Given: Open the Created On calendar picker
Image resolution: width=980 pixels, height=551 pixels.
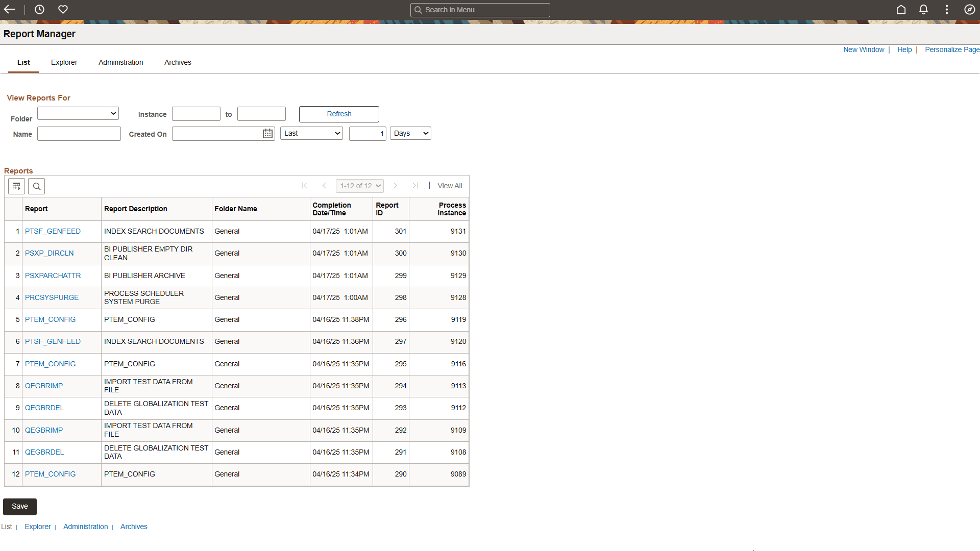Looking at the screenshot, I should coord(267,133).
